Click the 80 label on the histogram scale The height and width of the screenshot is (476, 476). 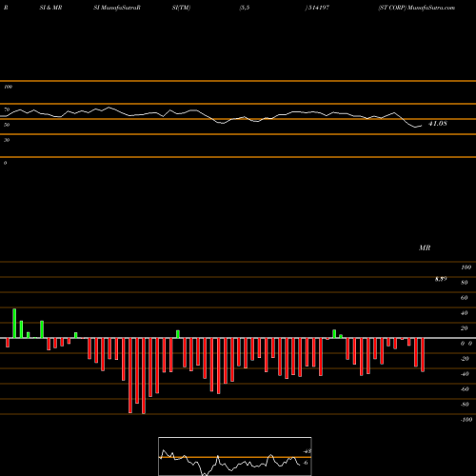(x=465, y=283)
